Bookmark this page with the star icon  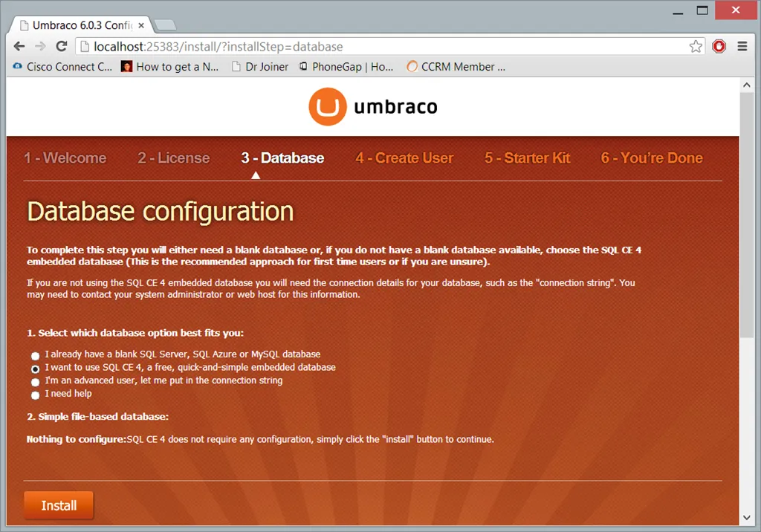pos(696,47)
